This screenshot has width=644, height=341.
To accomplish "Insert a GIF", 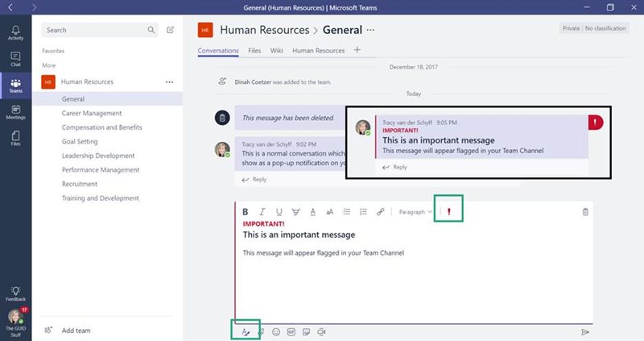I will 291,331.
